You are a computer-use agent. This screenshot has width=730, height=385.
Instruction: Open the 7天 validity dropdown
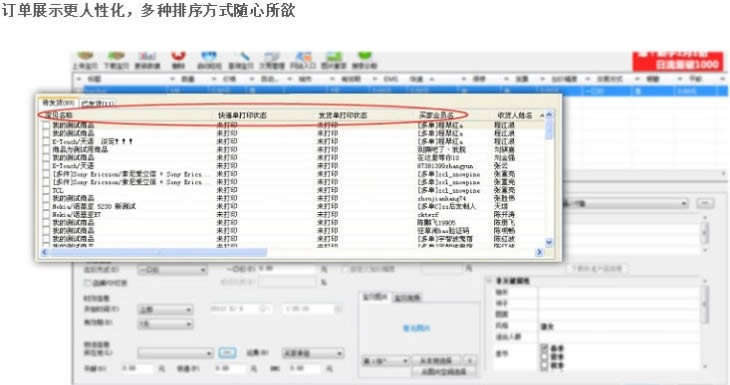(165, 324)
